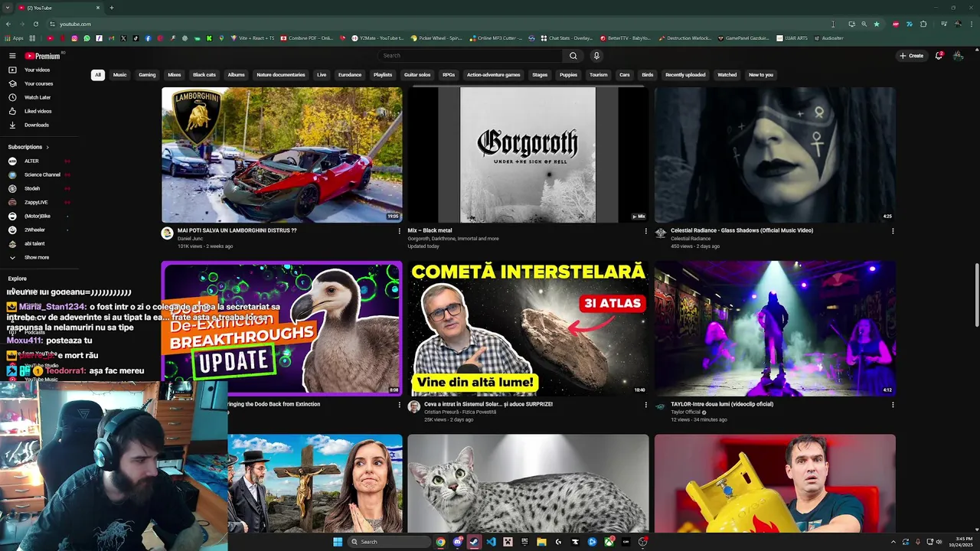The width and height of the screenshot is (980, 551).
Task: Click the AdBlock Plus extension icon
Action: [x=896, y=24]
